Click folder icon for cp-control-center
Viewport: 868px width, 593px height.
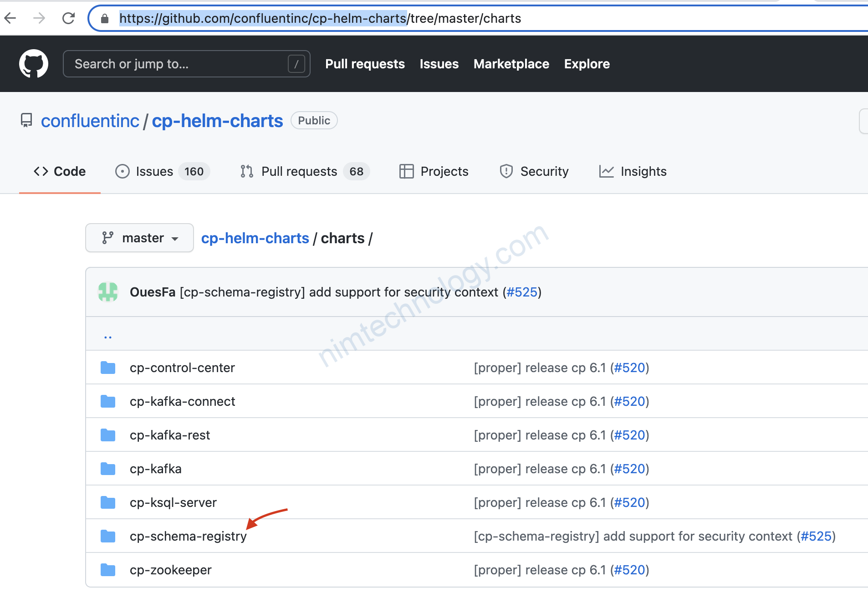(108, 368)
